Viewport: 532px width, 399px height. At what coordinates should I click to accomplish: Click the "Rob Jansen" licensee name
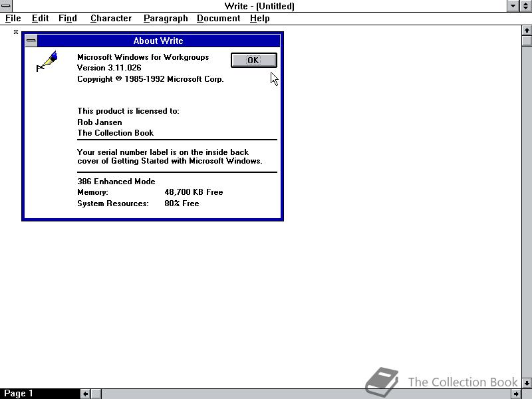coord(99,122)
